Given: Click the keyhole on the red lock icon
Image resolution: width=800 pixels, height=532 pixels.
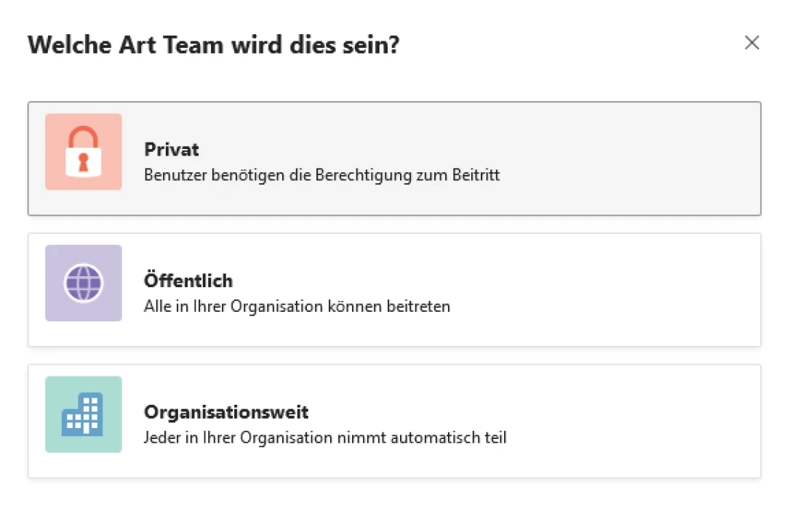Looking at the screenshot, I should pyautogui.click(x=83, y=160).
